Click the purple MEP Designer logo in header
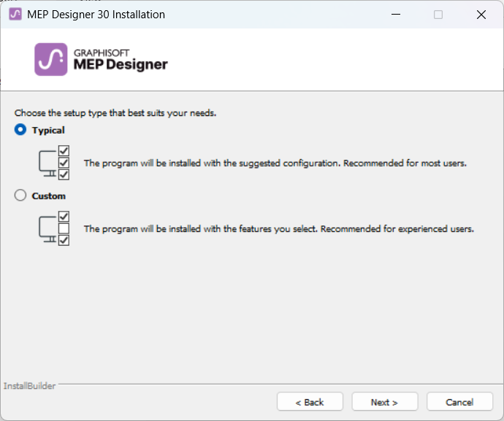This screenshot has width=504, height=421. (x=51, y=59)
